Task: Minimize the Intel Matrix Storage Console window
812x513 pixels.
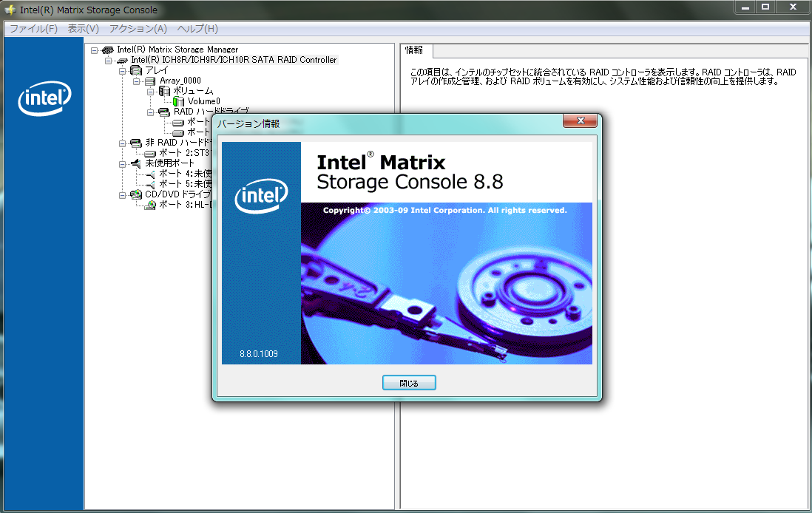Action: click(x=745, y=7)
